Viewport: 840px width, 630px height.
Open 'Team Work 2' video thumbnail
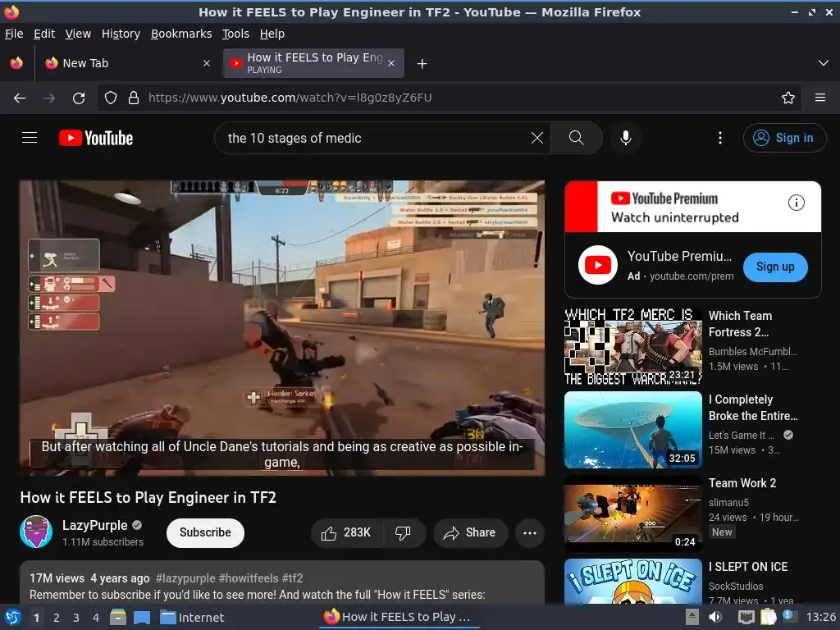(x=633, y=514)
